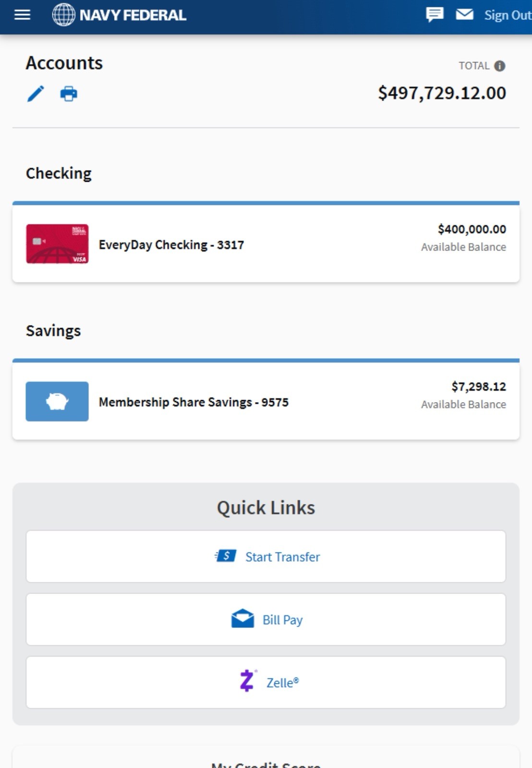Open EveryDay Checking - 3317 account

click(171, 245)
